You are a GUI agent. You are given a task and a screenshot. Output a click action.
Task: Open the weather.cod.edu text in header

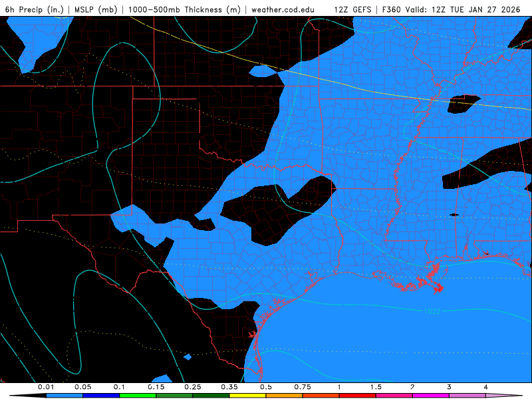283,9
